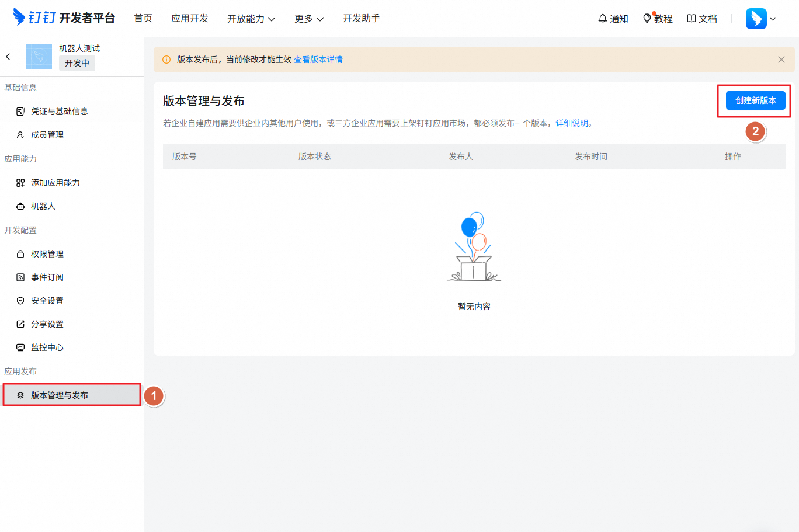799x532 pixels.
Task: Expand the 更多 dropdown in top navigation
Action: click(308, 18)
